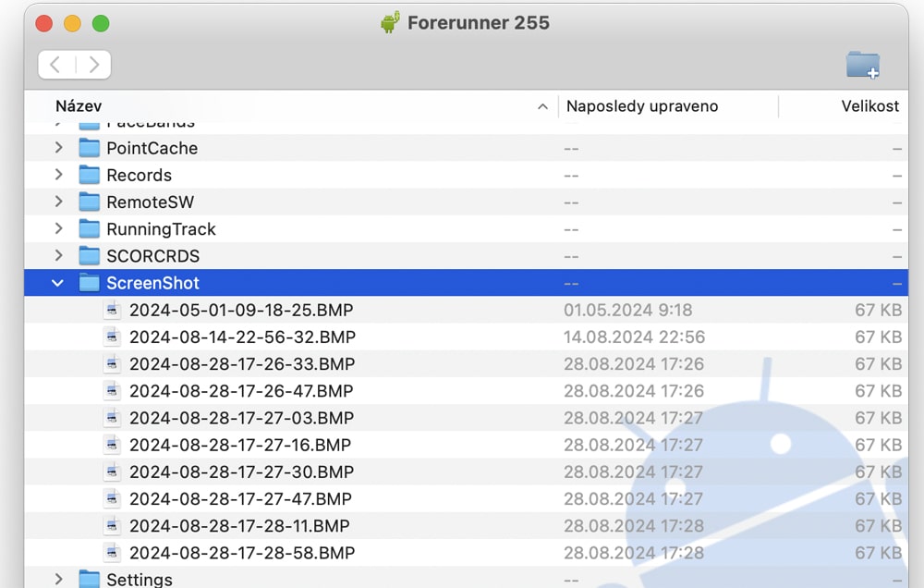Expand the RemoteSW folder
This screenshot has width=924, height=588.
coord(58,202)
